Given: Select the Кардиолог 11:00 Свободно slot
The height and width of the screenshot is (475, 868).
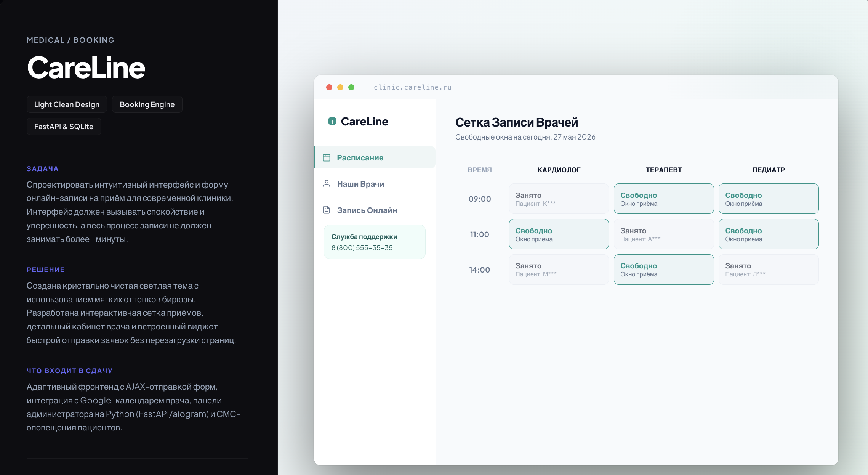Looking at the screenshot, I should (559, 234).
